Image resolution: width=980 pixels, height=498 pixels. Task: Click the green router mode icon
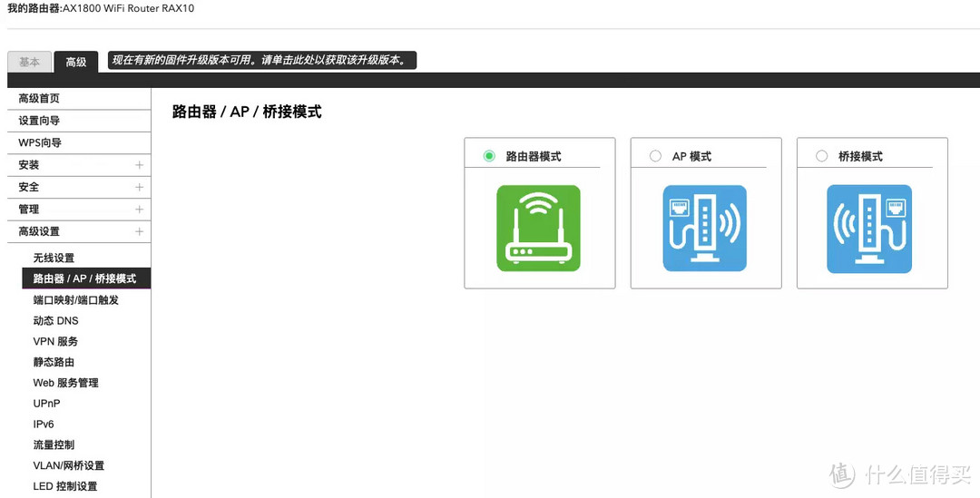click(x=538, y=228)
